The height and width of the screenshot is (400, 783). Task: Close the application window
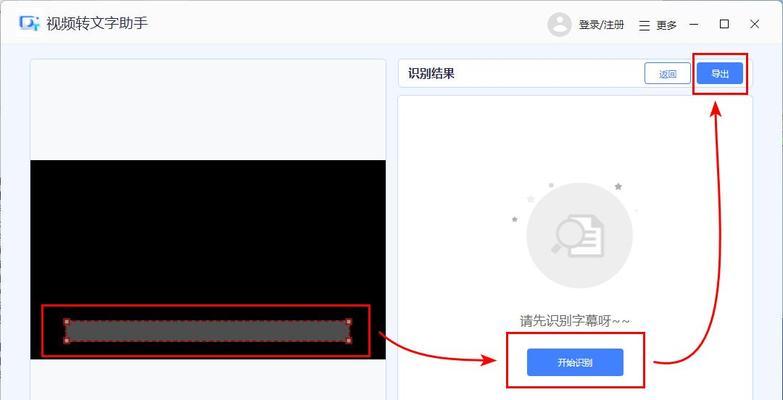(755, 24)
